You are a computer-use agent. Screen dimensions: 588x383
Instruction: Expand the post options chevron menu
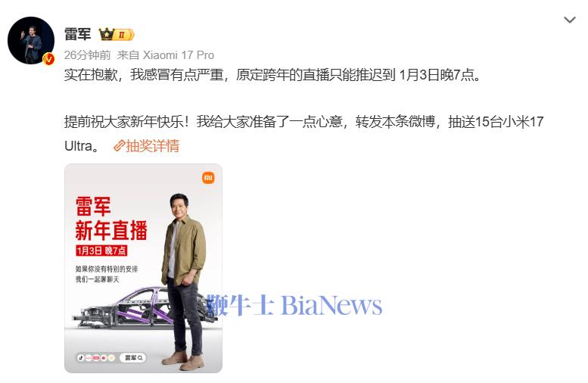coord(570,20)
